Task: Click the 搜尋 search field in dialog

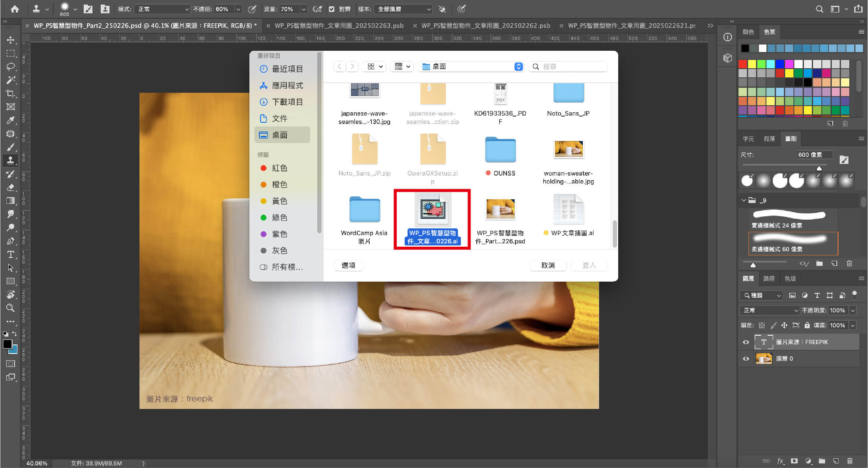Action: pyautogui.click(x=568, y=67)
